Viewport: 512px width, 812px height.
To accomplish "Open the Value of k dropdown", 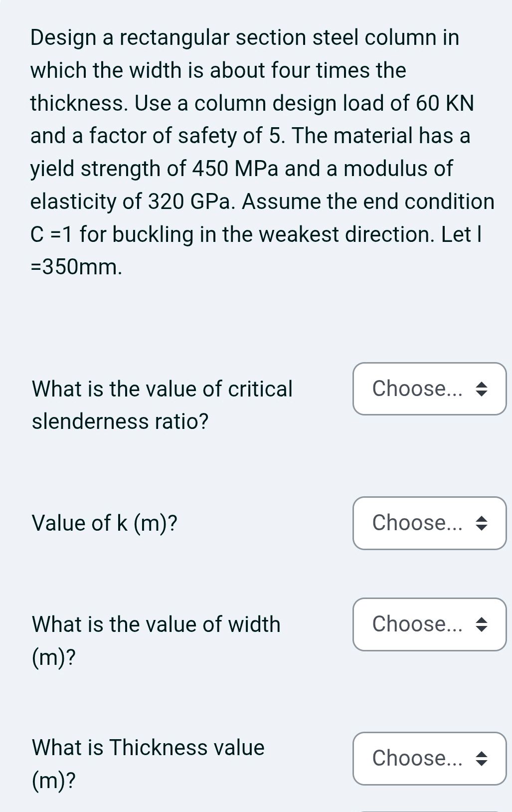I will [429, 523].
